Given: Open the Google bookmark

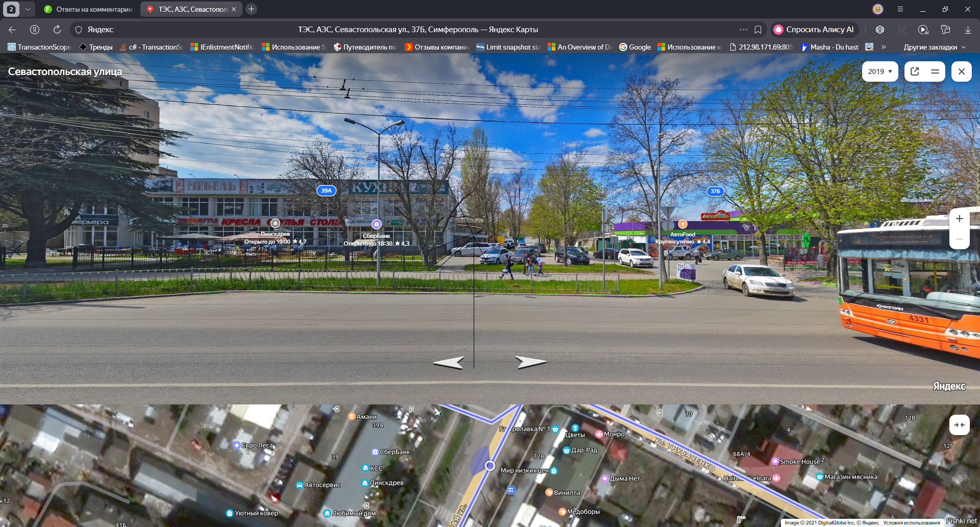Looking at the screenshot, I should click(x=635, y=47).
